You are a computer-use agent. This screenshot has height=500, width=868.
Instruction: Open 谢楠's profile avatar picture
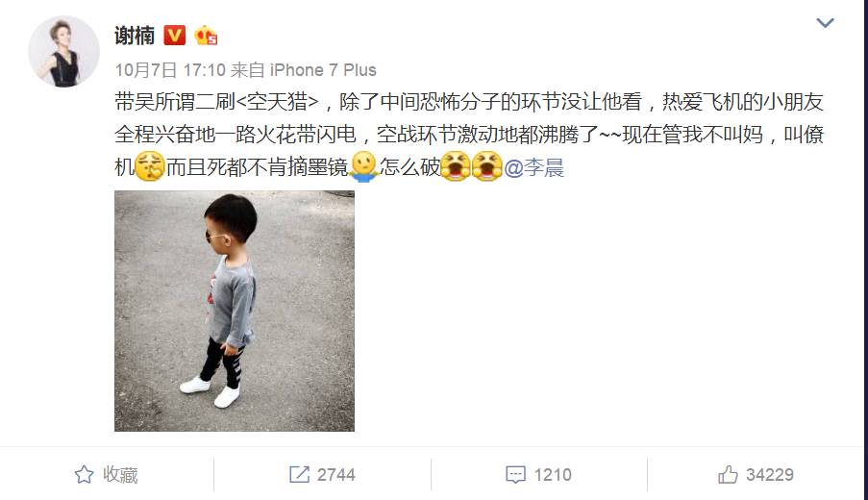pyautogui.click(x=64, y=52)
